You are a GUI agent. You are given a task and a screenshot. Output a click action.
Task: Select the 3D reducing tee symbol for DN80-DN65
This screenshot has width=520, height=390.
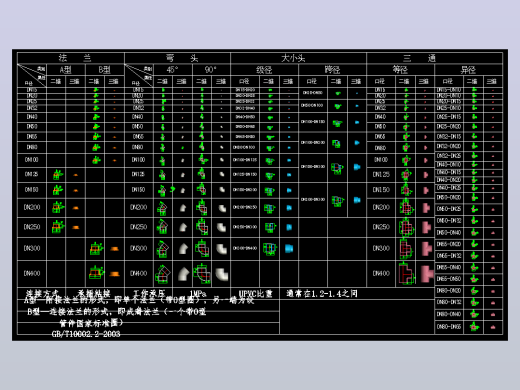click(493, 327)
